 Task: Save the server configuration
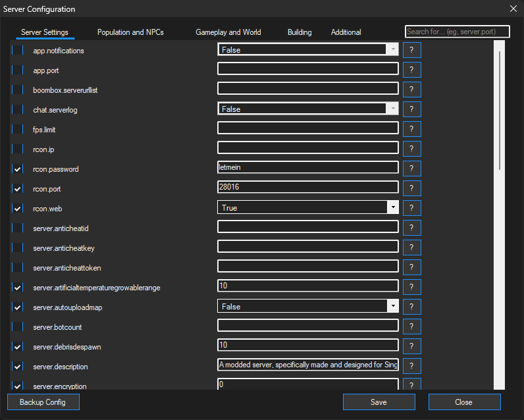379,402
